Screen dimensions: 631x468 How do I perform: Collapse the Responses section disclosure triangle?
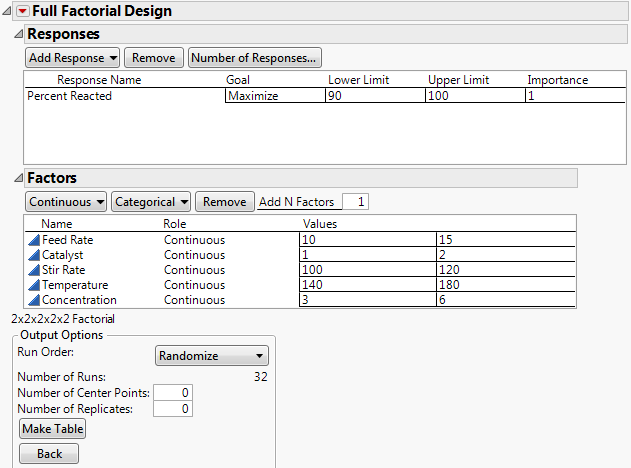pyautogui.click(x=18, y=34)
